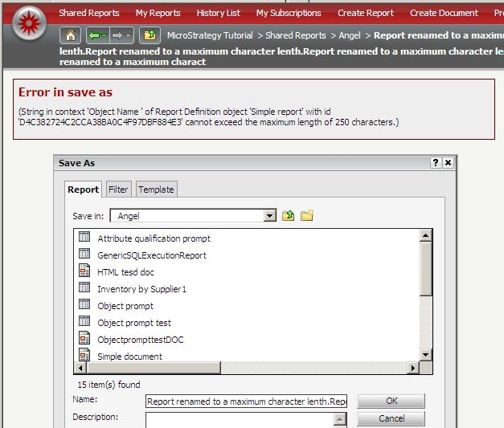Click in the Name input field

tap(246, 402)
